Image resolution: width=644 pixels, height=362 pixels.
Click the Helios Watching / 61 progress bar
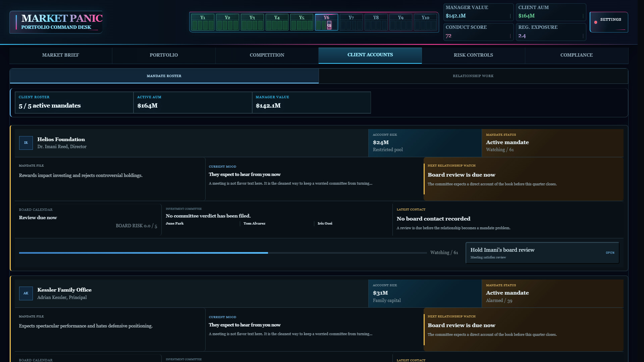(x=223, y=253)
